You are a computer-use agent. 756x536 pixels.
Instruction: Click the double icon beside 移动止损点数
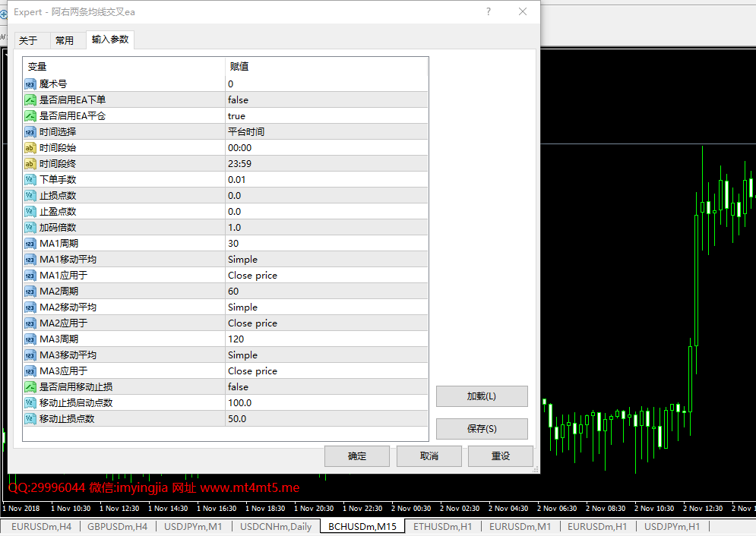coord(30,418)
